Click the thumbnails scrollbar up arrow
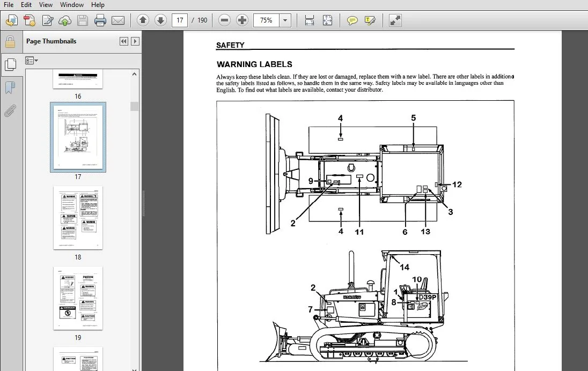The image size is (588, 371). [x=134, y=74]
